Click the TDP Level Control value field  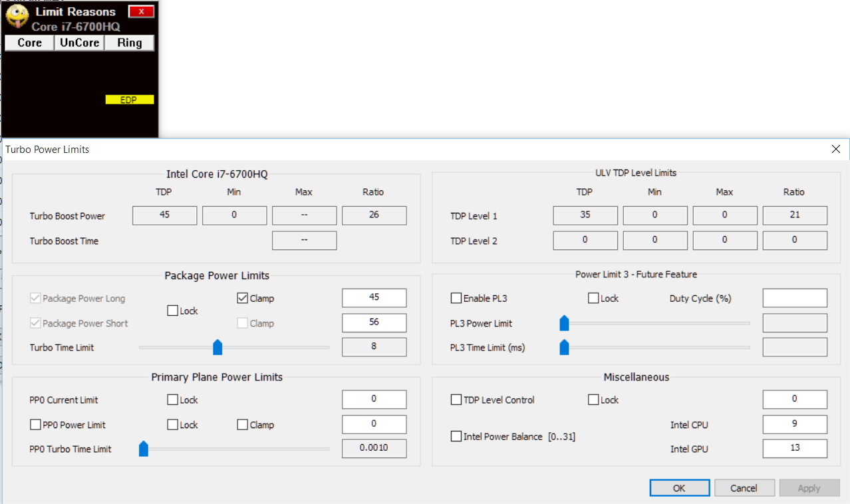(795, 399)
